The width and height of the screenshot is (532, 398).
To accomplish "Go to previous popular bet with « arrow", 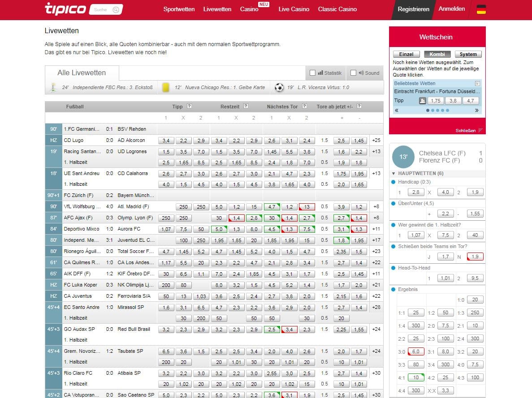I will coord(396,110).
